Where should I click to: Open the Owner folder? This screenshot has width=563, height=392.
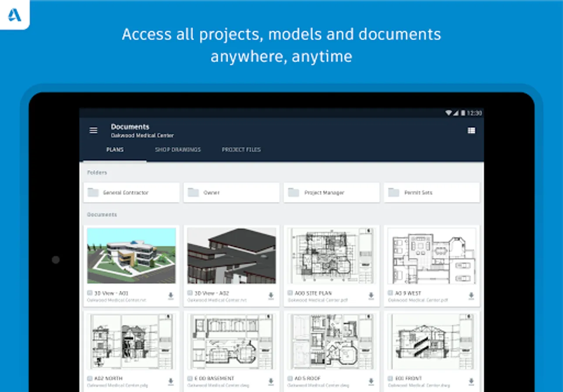(232, 193)
